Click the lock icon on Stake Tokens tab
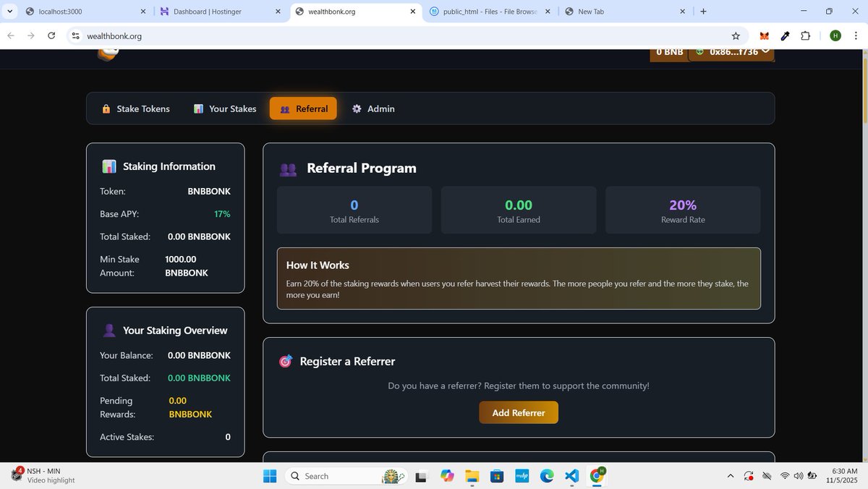Screen dimensions: 868x489 [x=106, y=108]
